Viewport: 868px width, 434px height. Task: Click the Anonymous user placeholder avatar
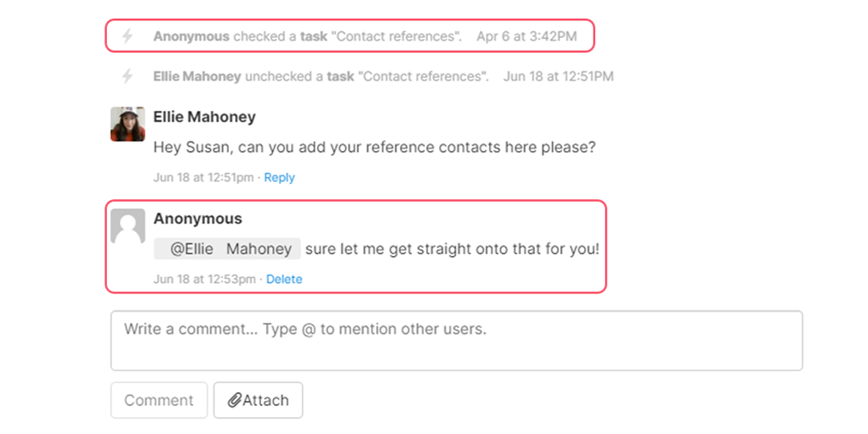128,225
